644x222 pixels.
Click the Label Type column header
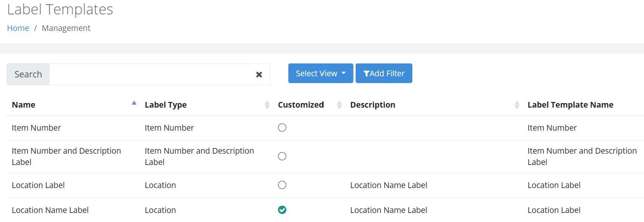pos(166,105)
